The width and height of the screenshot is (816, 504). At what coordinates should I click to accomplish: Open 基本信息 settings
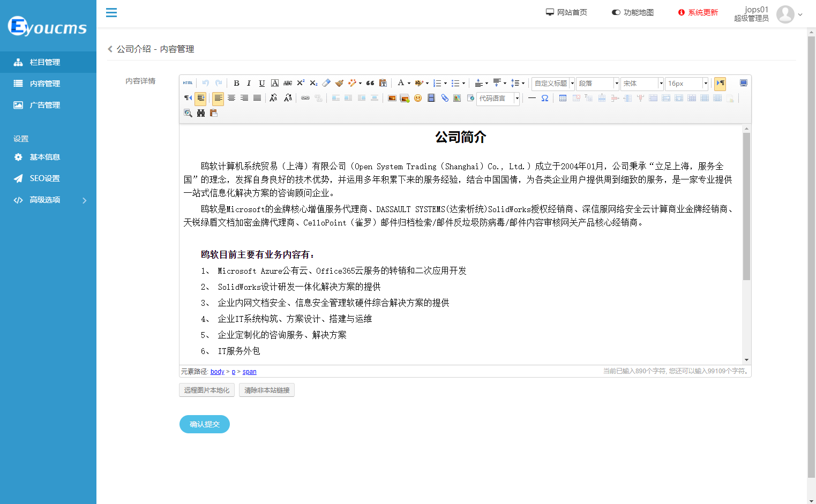point(48,157)
